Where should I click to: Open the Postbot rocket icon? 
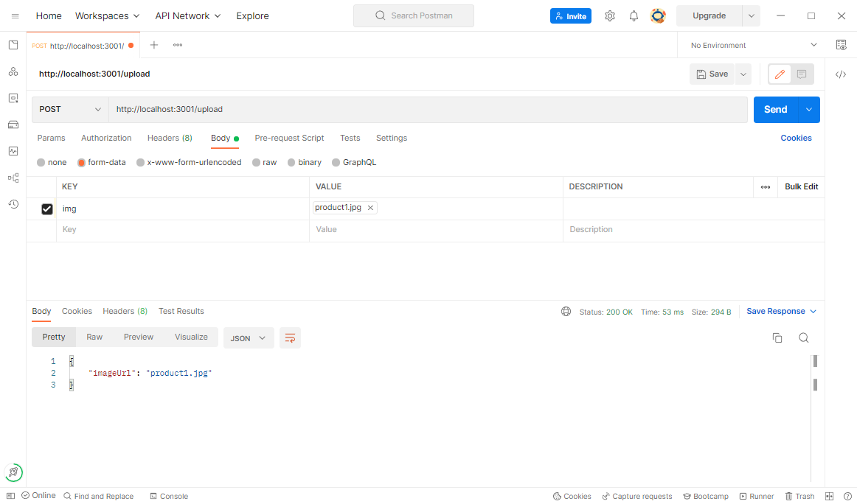(x=14, y=472)
